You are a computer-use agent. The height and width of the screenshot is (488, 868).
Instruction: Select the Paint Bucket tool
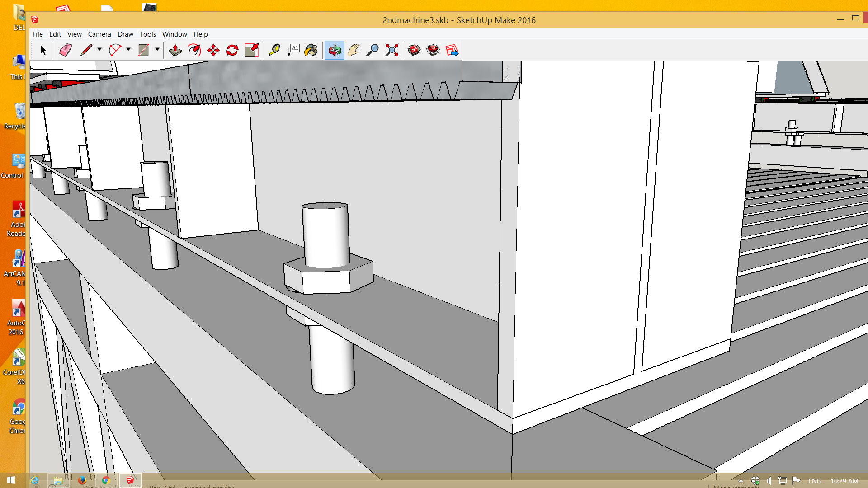click(311, 50)
